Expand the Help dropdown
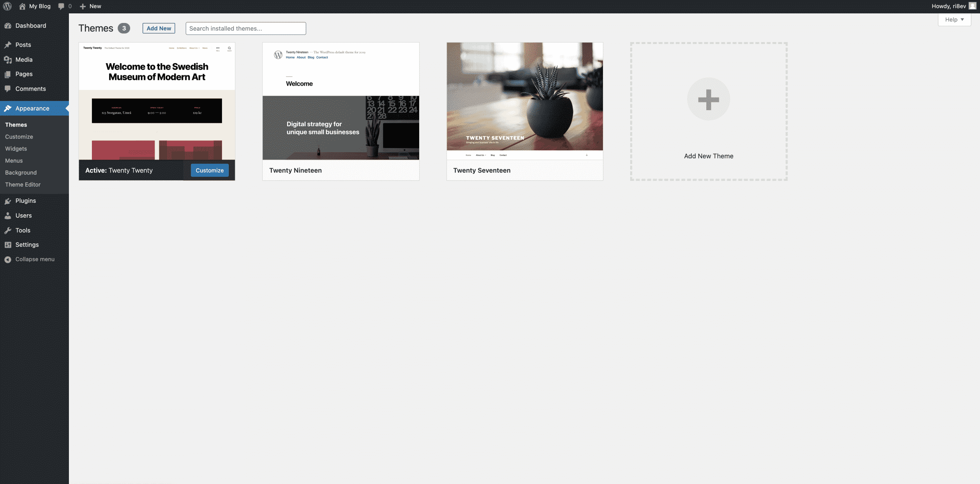 point(954,20)
